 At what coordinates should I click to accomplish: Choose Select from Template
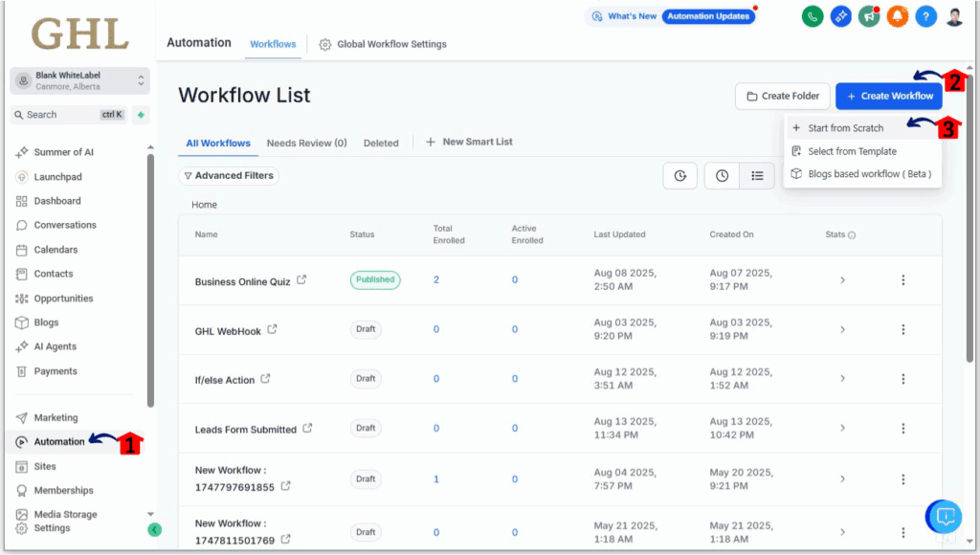pos(862,151)
